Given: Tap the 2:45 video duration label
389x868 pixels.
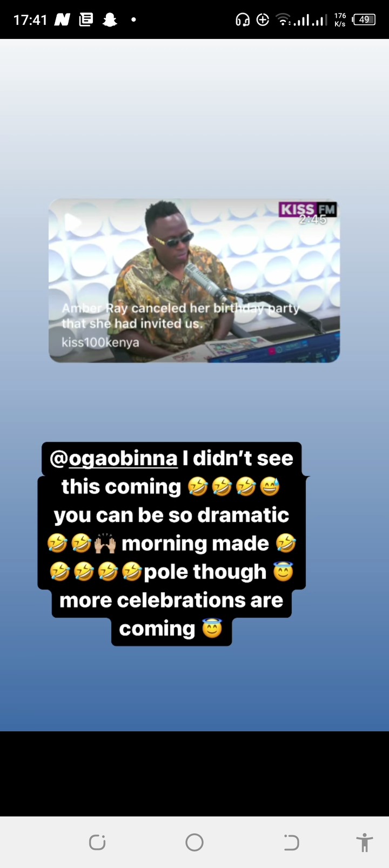Looking at the screenshot, I should tap(313, 220).
